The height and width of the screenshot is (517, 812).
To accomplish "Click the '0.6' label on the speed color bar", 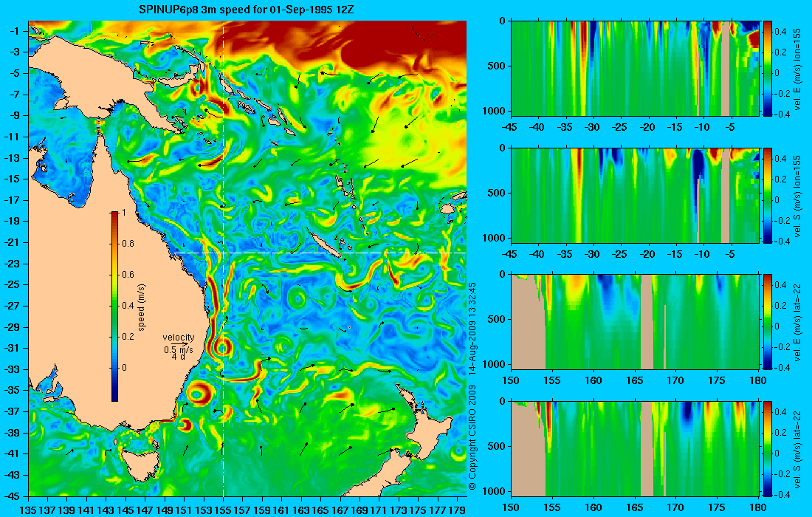I will [128, 275].
